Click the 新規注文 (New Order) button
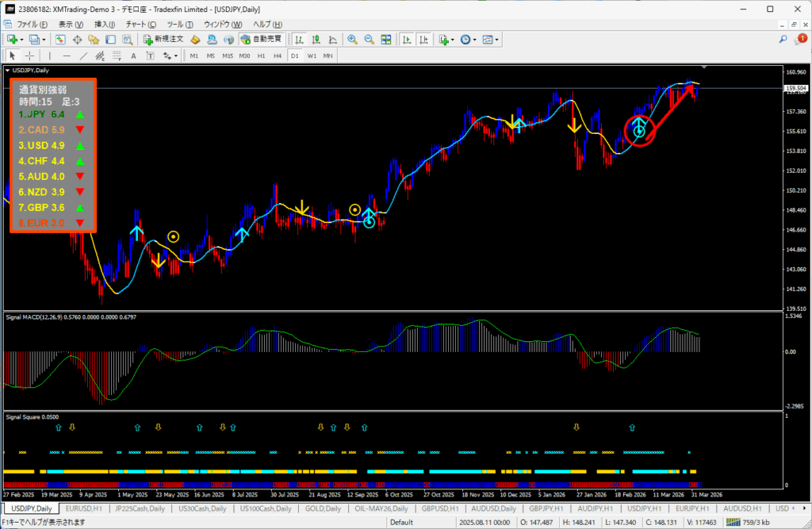 pyautogui.click(x=163, y=39)
